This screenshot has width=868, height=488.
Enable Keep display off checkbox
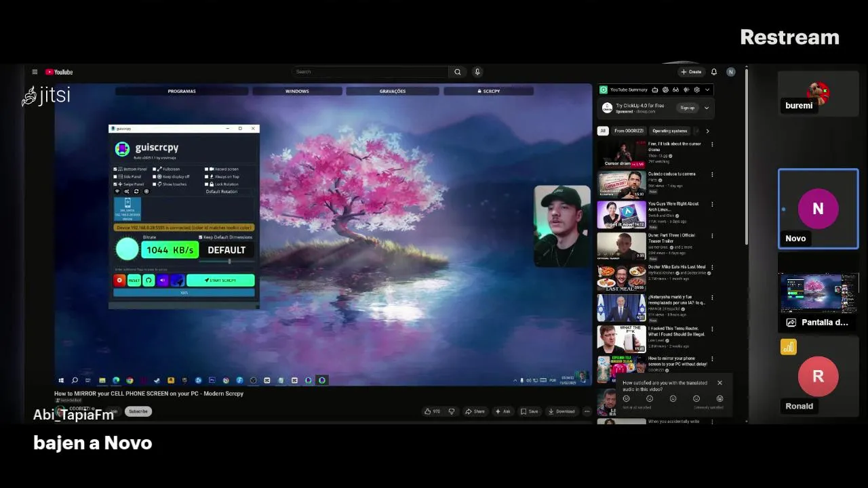(x=155, y=177)
